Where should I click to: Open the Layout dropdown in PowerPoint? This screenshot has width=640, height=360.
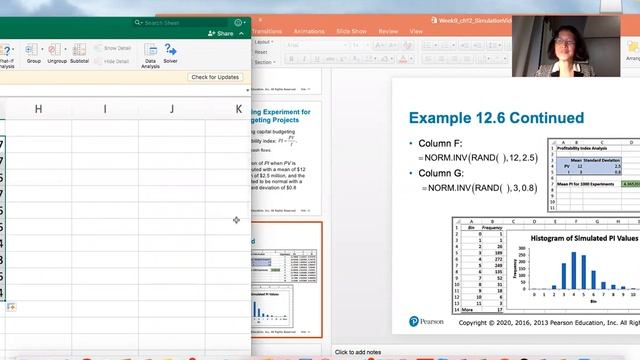264,42
